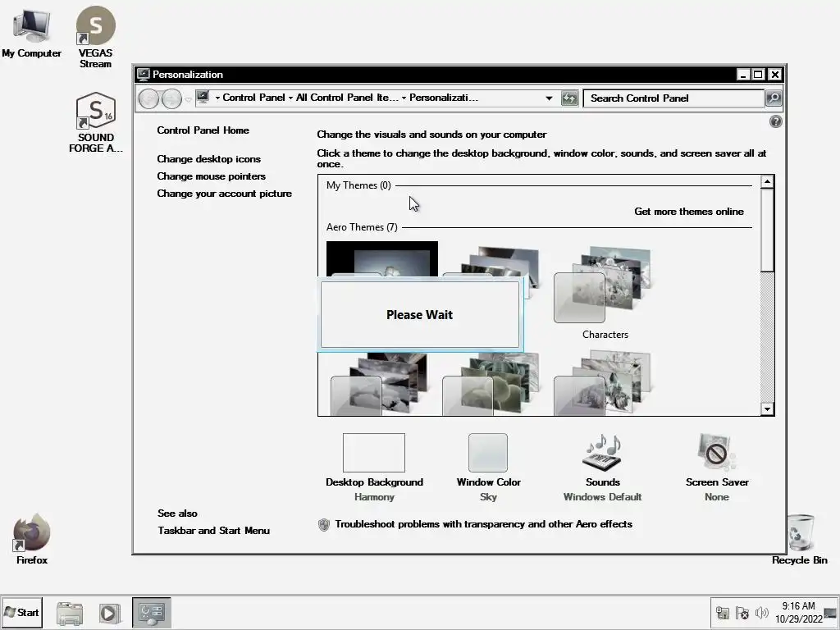Viewport: 840px width, 630px height.
Task: Click the Forward navigation arrow
Action: (171, 98)
